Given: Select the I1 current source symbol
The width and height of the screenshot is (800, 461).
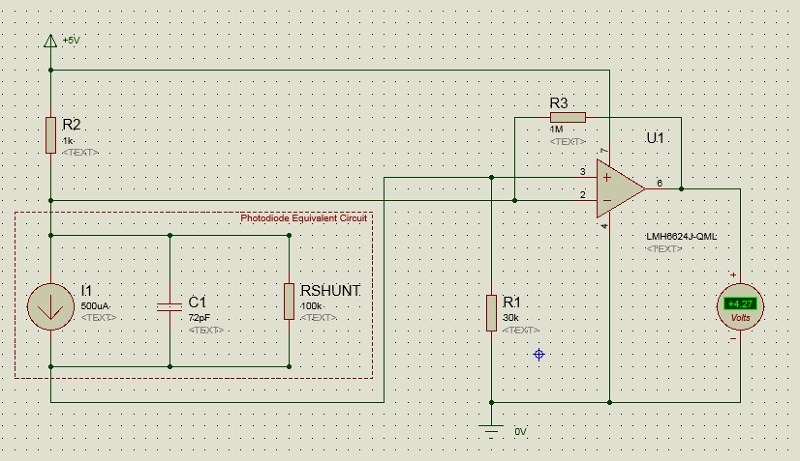Looking at the screenshot, I should point(50,303).
